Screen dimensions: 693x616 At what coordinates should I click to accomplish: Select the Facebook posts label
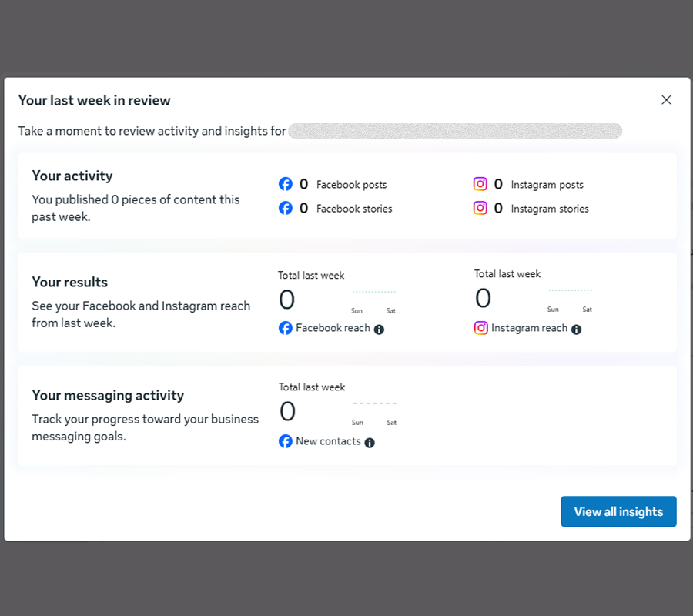tap(351, 184)
